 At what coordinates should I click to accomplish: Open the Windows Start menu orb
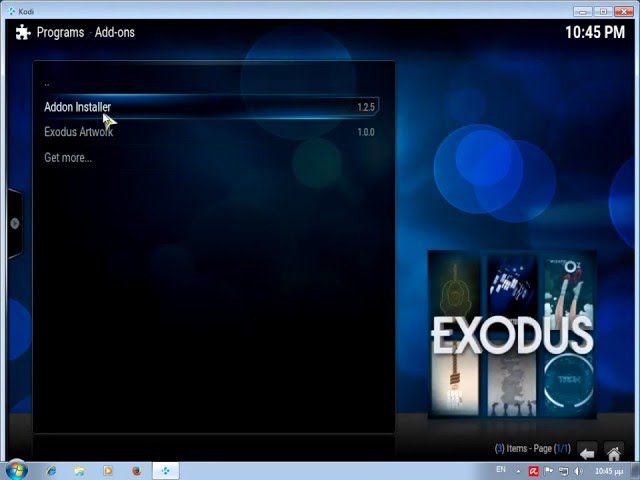[x=16, y=470]
